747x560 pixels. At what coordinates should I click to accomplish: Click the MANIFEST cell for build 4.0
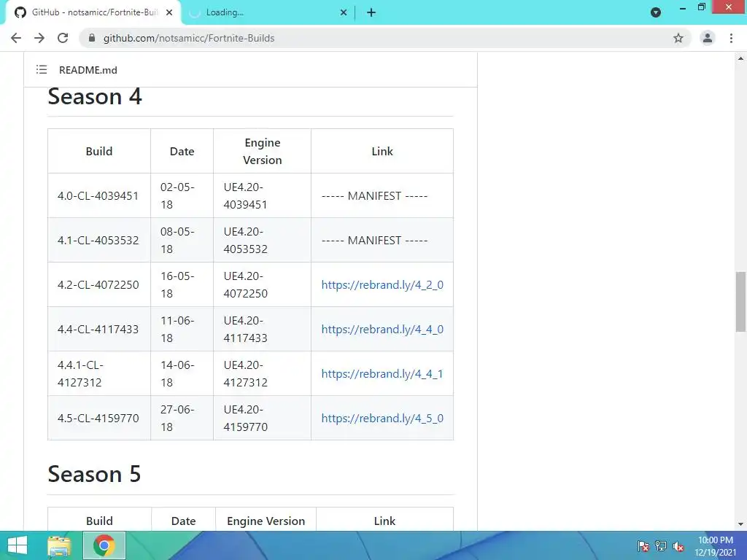click(x=382, y=195)
